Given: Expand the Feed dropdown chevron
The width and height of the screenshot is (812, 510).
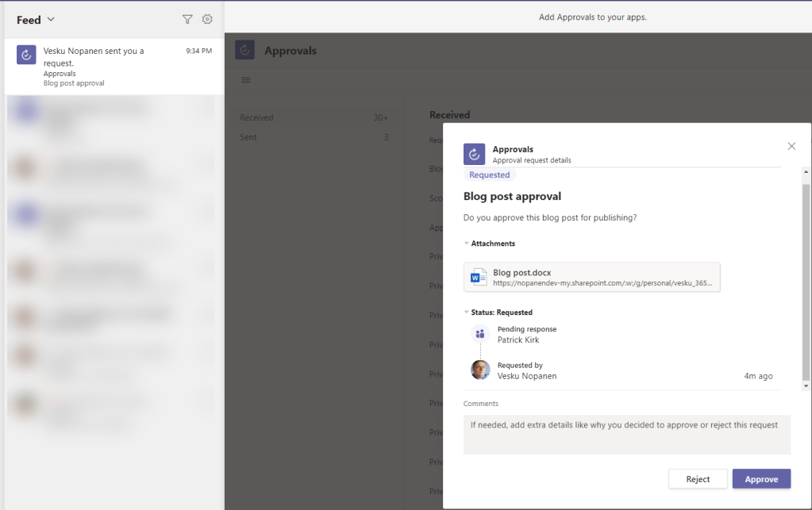Looking at the screenshot, I should (52, 20).
